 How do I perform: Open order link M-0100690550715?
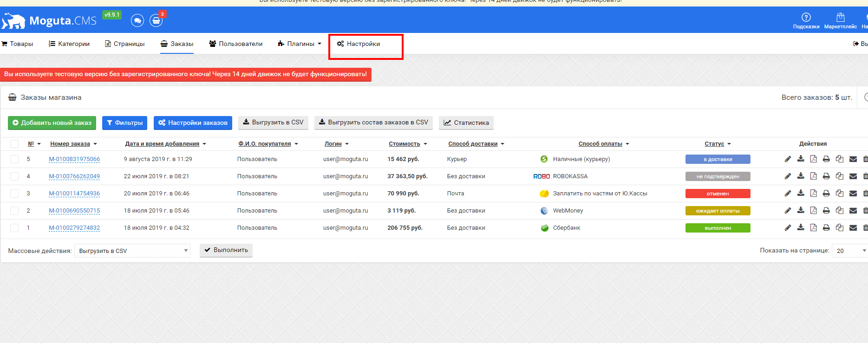tap(74, 211)
